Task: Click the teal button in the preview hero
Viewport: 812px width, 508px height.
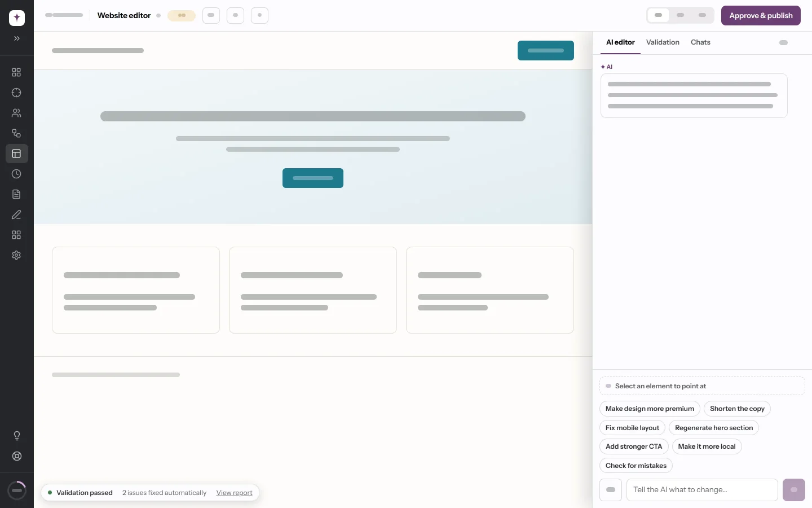Action: (313, 178)
